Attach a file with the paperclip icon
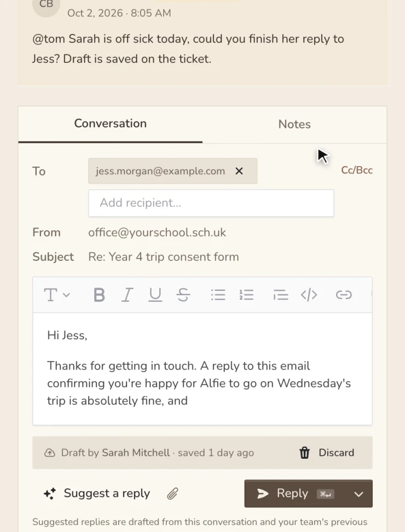Image resolution: width=405 pixels, height=532 pixels. pyautogui.click(x=172, y=494)
